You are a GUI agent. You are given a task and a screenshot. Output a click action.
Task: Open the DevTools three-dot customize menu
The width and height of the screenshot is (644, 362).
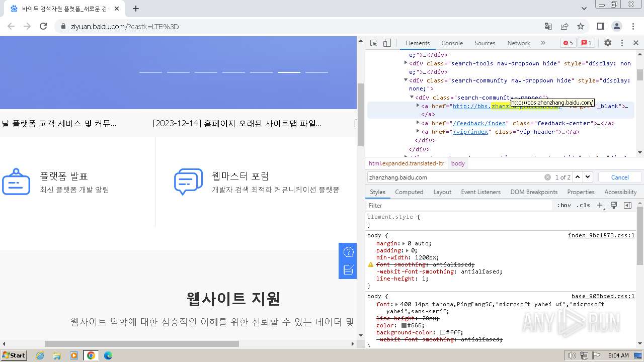click(x=622, y=43)
